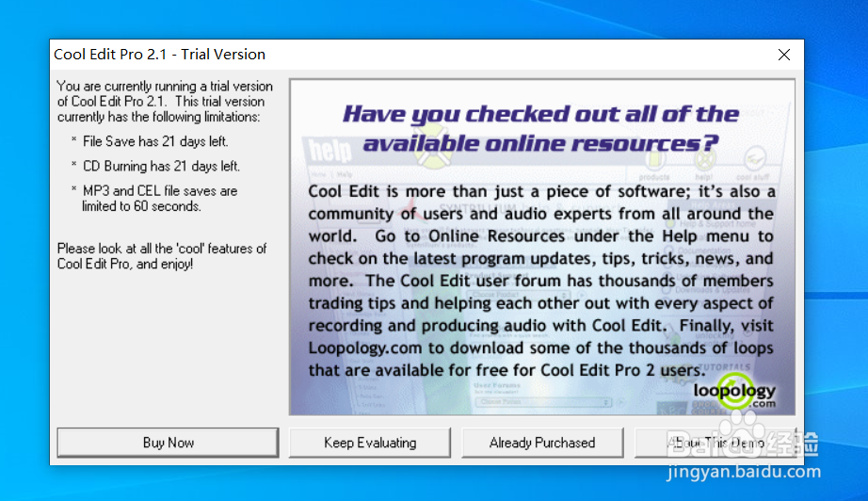868x501 pixels.
Task: Click the Buy Now button
Action: click(168, 443)
